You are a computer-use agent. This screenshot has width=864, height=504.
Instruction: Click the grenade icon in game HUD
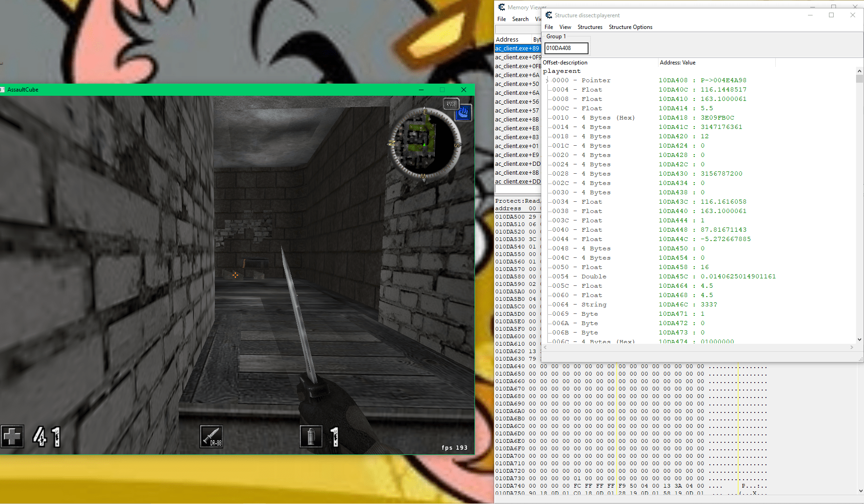pos(311,437)
